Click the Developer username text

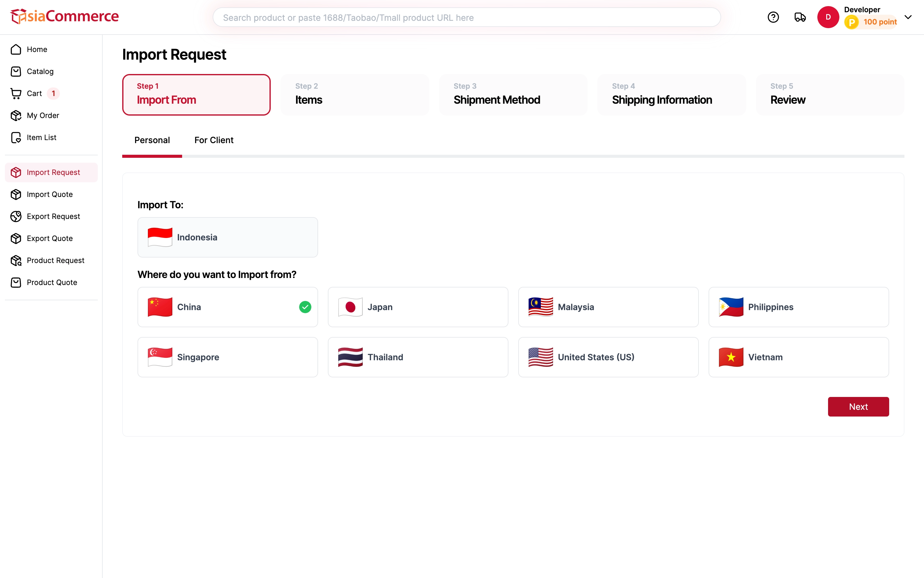[x=862, y=9]
